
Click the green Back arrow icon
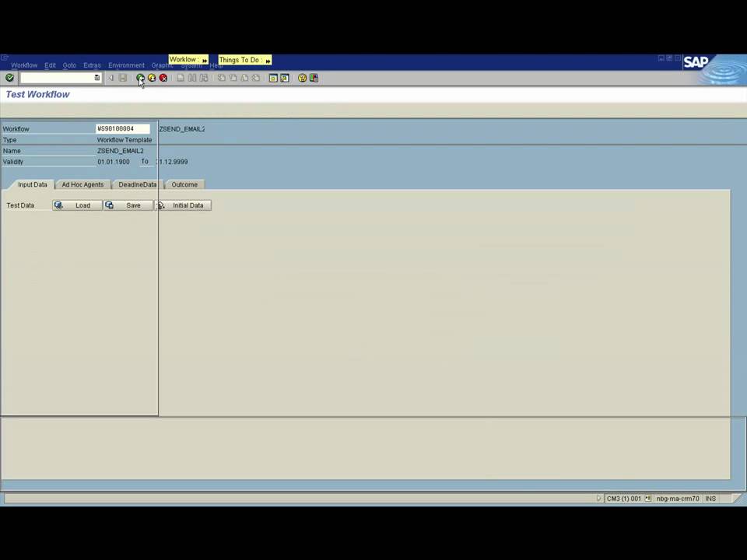[140, 78]
